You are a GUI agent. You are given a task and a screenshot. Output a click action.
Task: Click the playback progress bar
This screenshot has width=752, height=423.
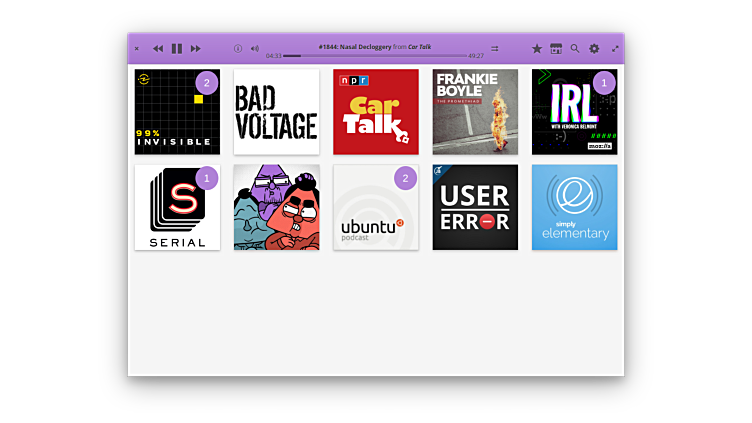tap(375, 56)
